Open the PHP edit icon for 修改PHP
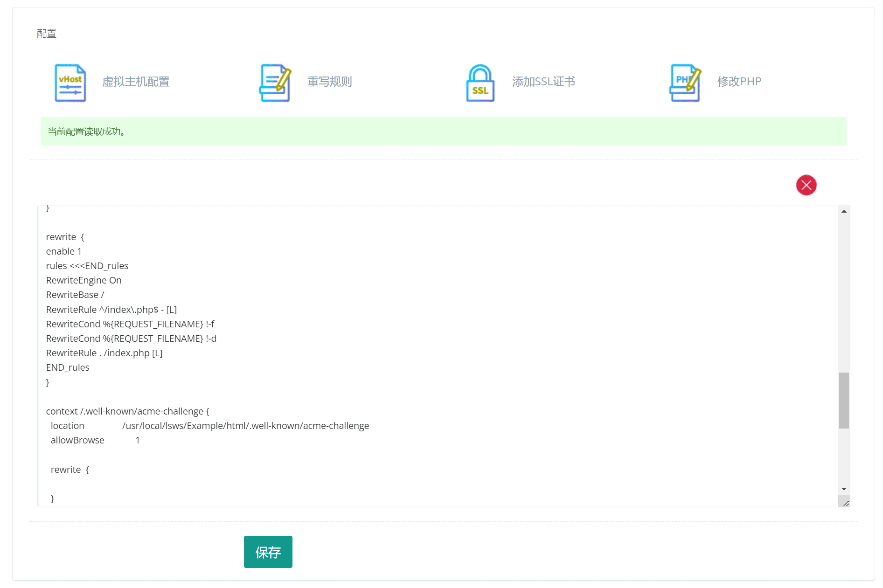The height and width of the screenshot is (588, 883). (684, 82)
